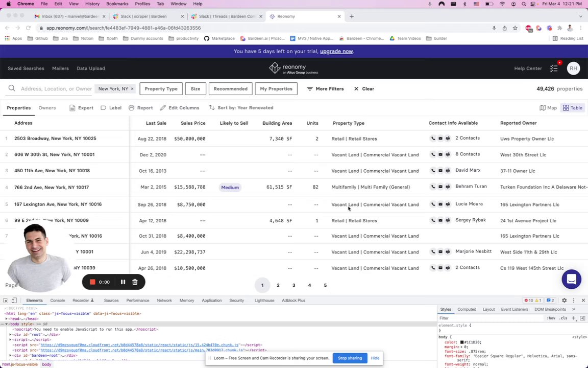Click the Reonomy logo in header
Viewport: 588px width, 368px height.
tap(293, 68)
